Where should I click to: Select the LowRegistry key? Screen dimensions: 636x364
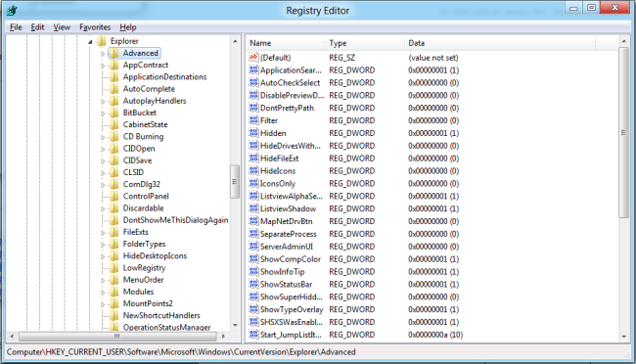coord(145,268)
